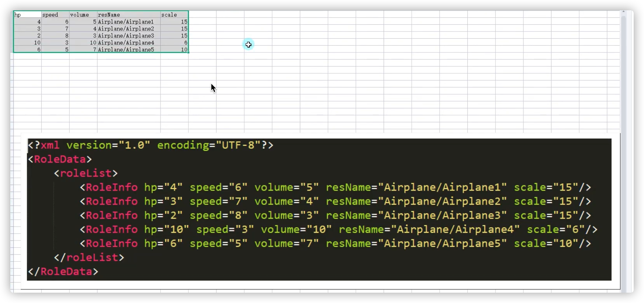Click the Airplane/Airplane4 cell
This screenshot has height=303, width=644.
click(x=129, y=43)
